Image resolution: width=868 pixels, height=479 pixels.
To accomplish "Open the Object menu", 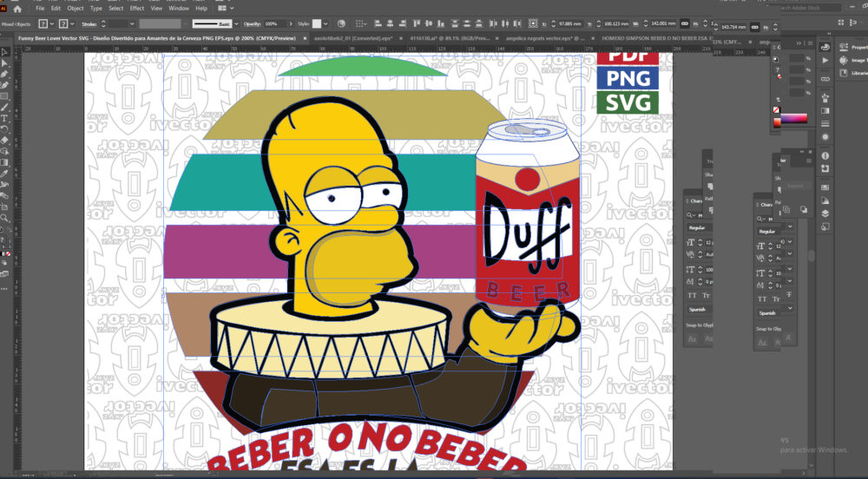I will pyautogui.click(x=76, y=9).
